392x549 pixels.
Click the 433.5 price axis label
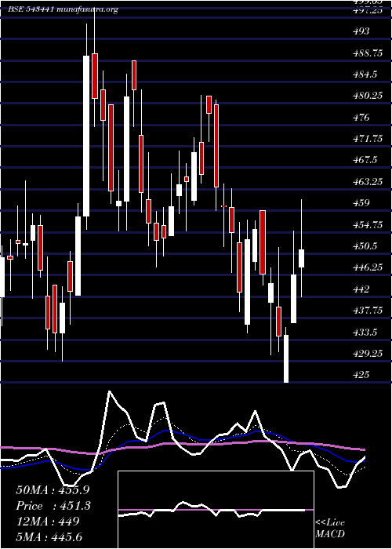[365, 332]
